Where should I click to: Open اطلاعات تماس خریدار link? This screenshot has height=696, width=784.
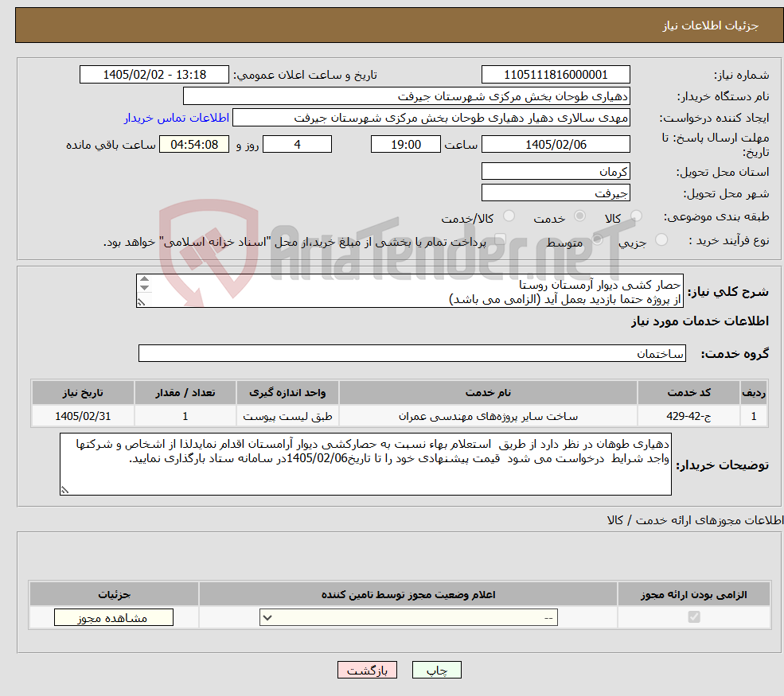pos(177,118)
